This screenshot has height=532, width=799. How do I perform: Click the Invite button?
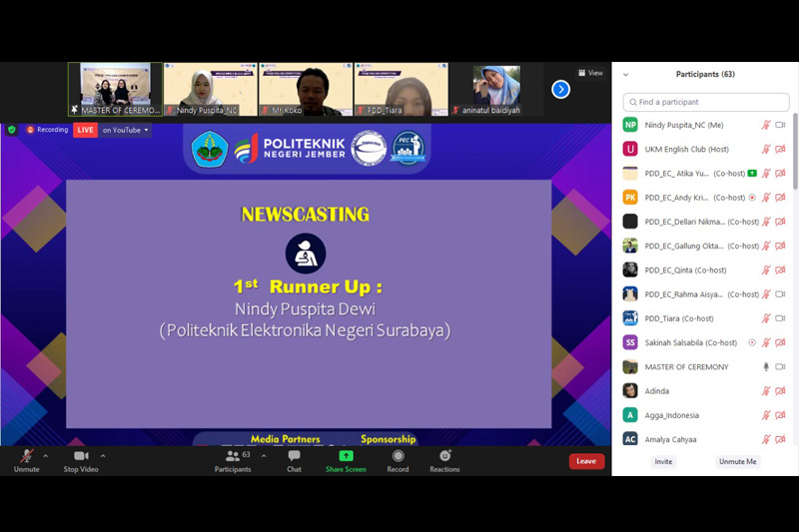(663, 461)
